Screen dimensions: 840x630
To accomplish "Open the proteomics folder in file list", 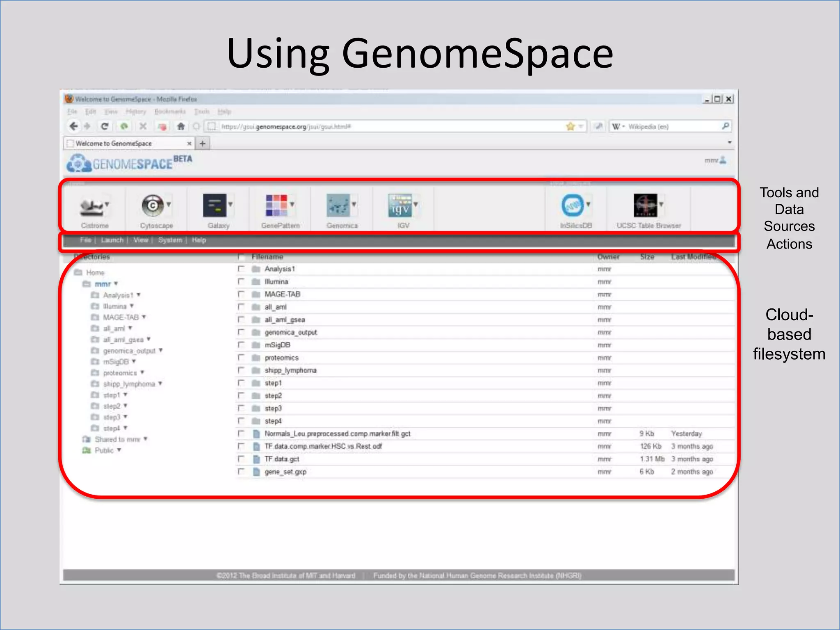I will (281, 358).
